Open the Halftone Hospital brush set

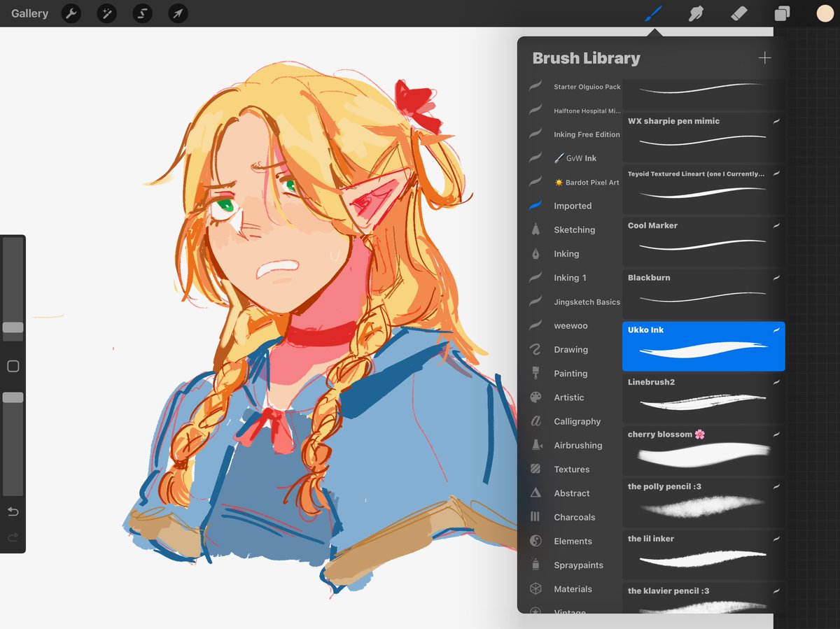point(574,111)
